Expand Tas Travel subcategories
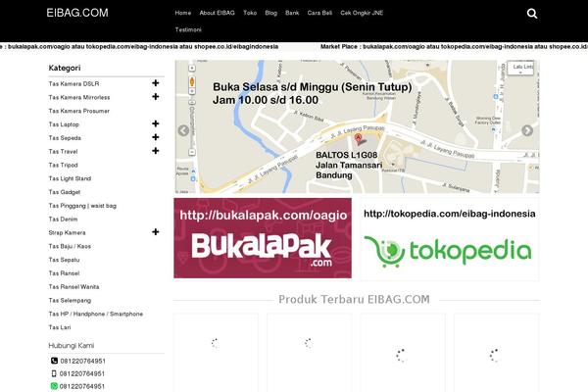Screen dimensions: 588x392 (x=155, y=150)
